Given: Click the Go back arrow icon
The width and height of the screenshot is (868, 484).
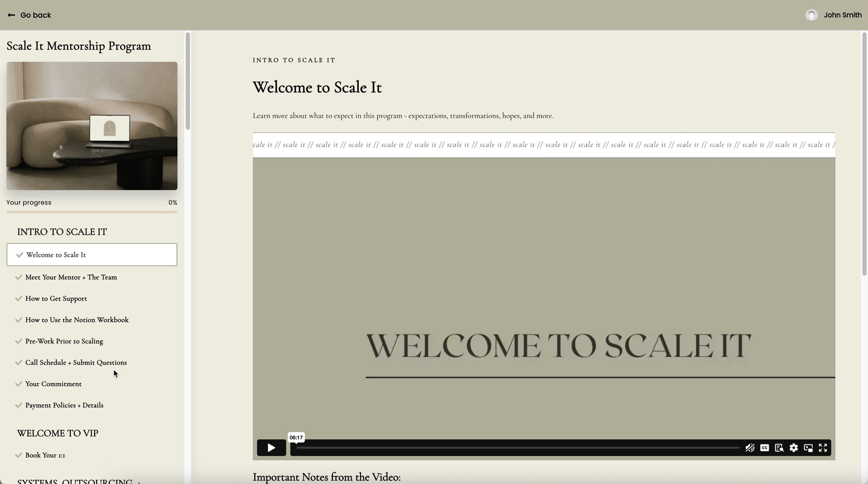Looking at the screenshot, I should (x=11, y=15).
